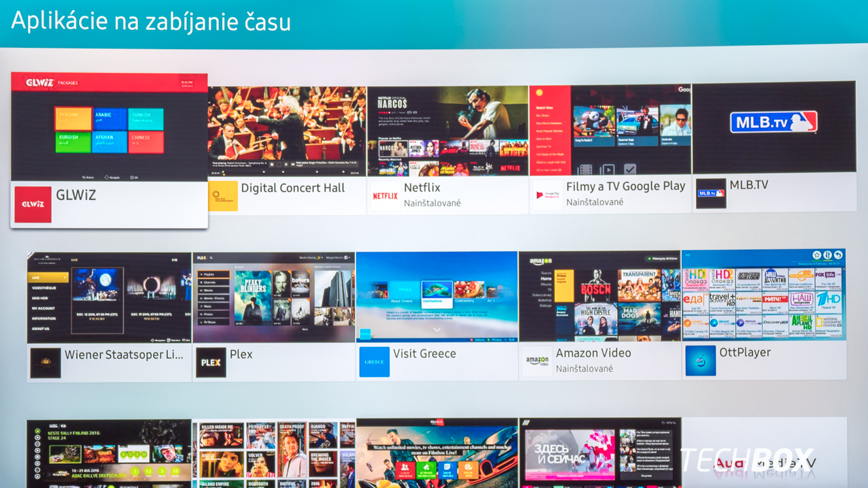Open the Amazon Video app icon
Screen dimensions: 868x488
(x=537, y=361)
